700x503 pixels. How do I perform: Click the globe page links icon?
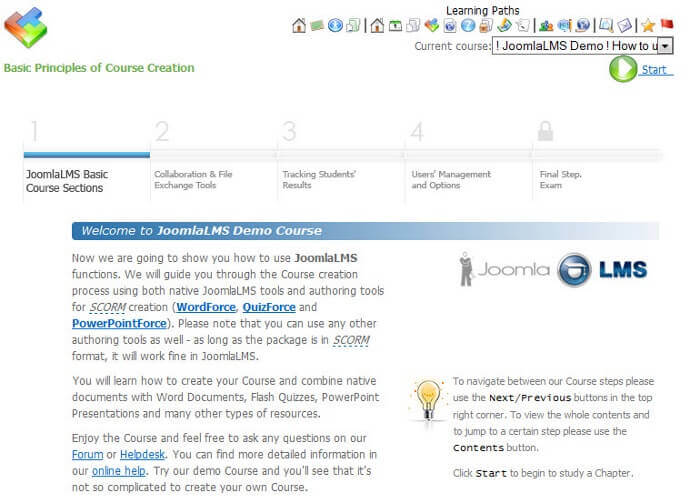click(x=450, y=26)
